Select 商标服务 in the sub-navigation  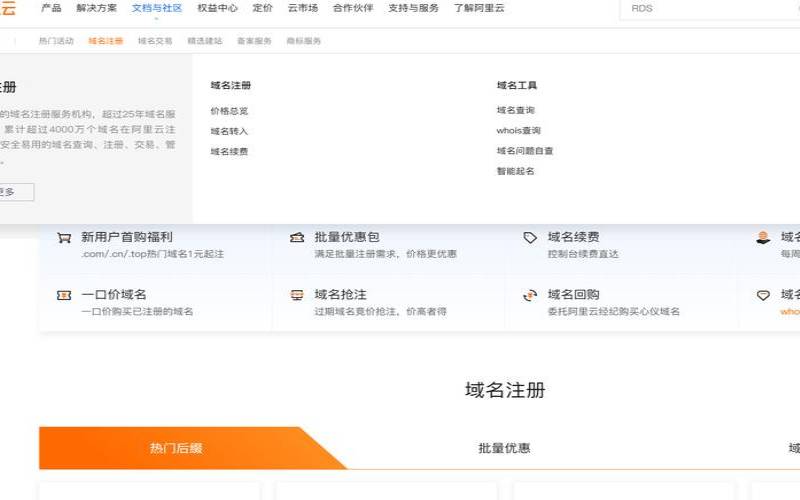304,41
